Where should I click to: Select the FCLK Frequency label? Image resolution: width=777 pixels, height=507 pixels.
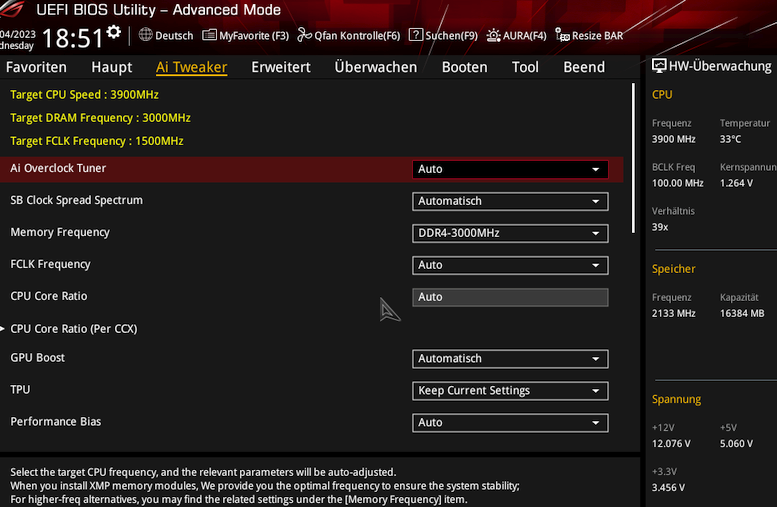pyautogui.click(x=50, y=264)
